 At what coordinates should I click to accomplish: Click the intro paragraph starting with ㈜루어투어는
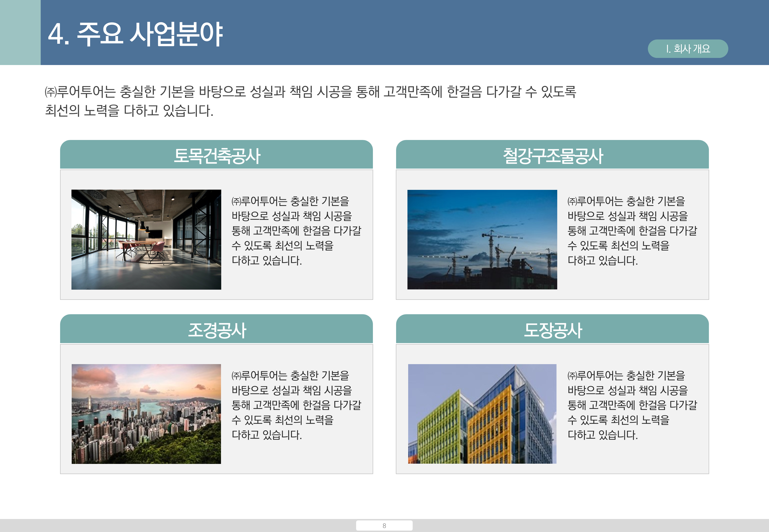click(310, 101)
